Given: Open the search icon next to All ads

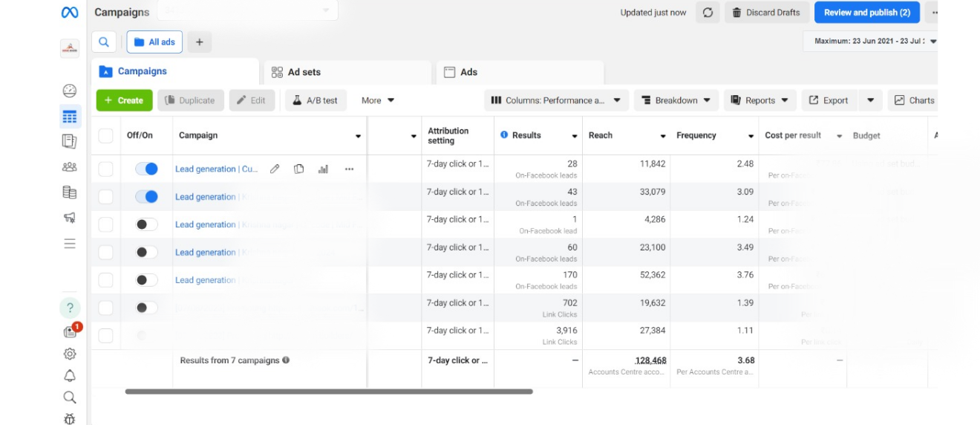Looking at the screenshot, I should (x=104, y=42).
